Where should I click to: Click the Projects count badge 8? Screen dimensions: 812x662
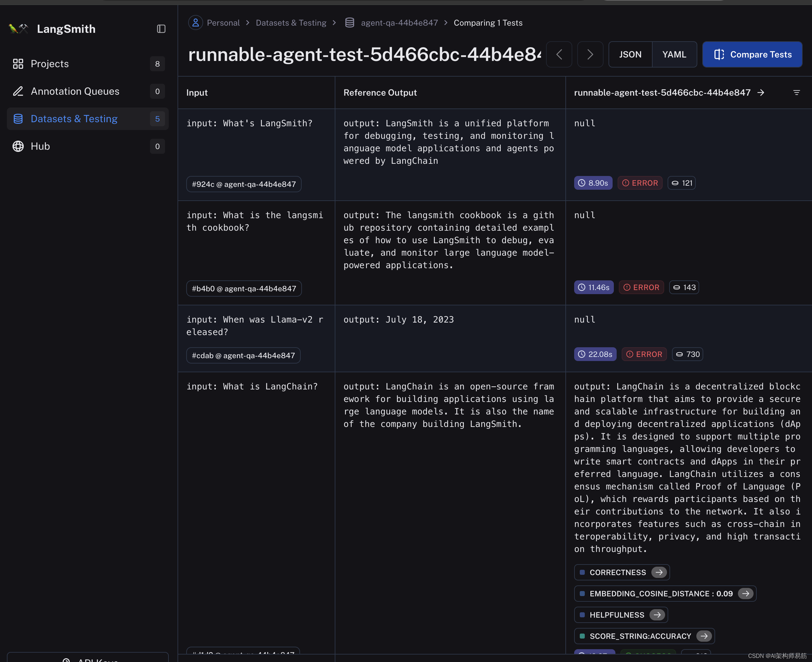158,64
